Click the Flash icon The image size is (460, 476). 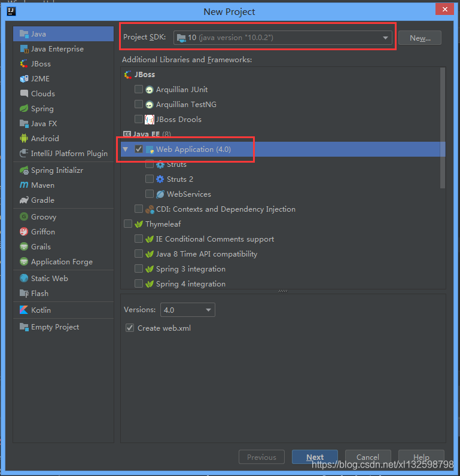[24, 293]
